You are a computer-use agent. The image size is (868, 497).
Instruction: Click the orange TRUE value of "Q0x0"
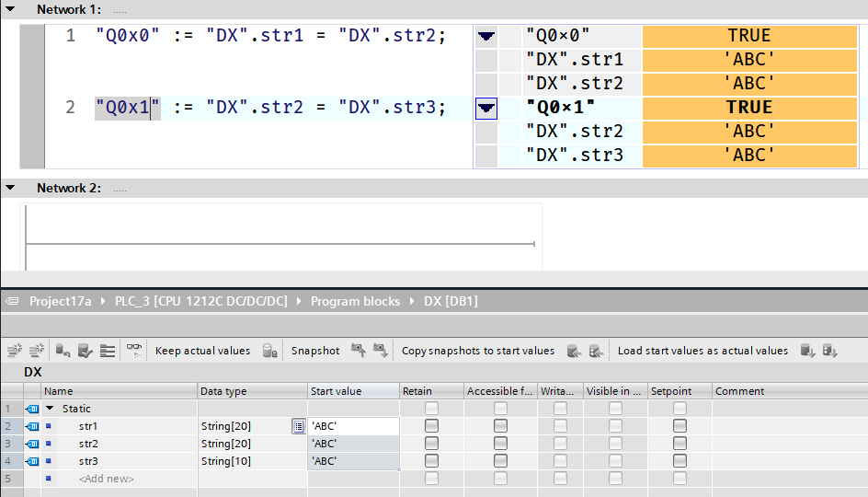pyautogui.click(x=748, y=36)
